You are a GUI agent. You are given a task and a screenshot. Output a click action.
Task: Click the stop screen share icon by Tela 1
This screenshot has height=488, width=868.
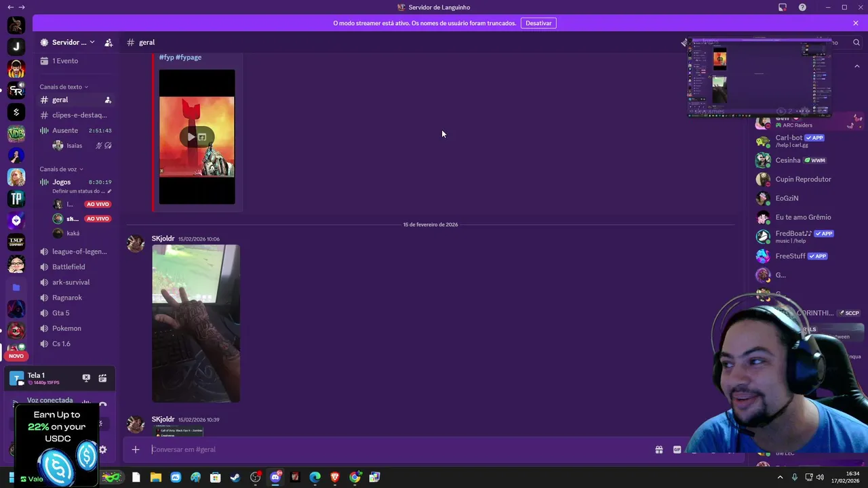(86, 378)
